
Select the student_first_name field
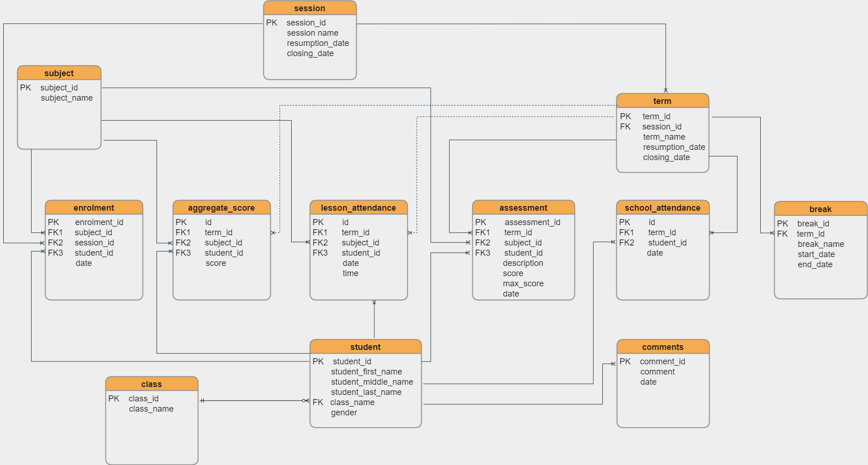[366, 372]
